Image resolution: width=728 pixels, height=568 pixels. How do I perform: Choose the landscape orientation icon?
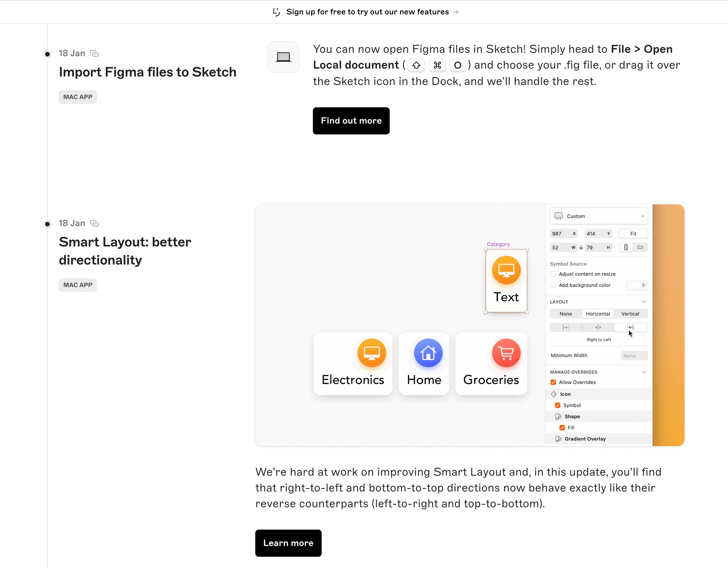point(640,248)
